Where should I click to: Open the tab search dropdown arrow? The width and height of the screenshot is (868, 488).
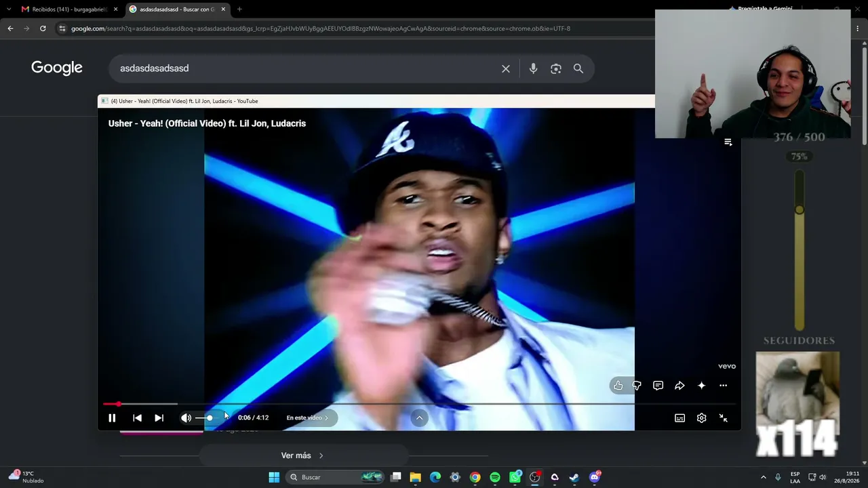point(8,9)
